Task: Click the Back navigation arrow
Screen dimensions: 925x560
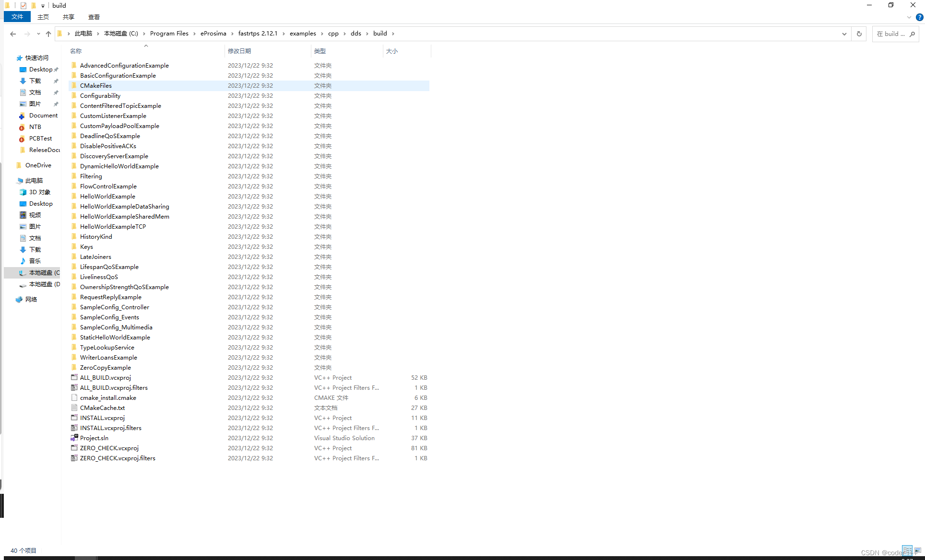Action: pos(13,34)
